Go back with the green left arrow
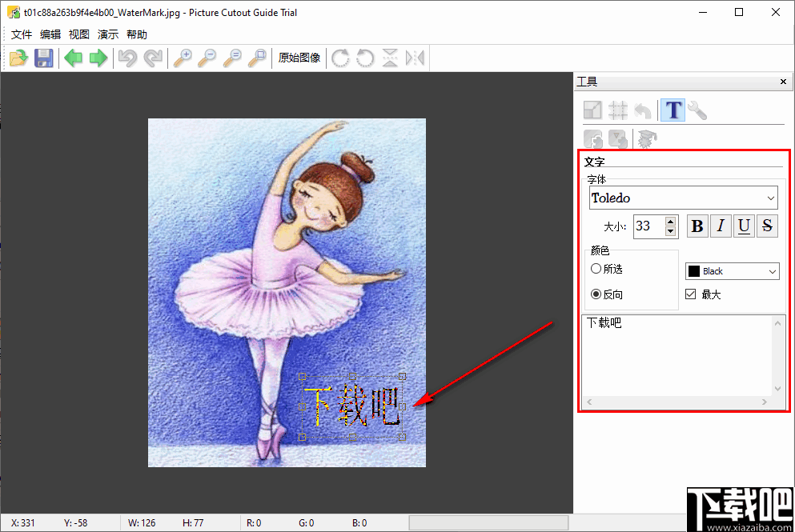This screenshot has width=795, height=532. 74,58
